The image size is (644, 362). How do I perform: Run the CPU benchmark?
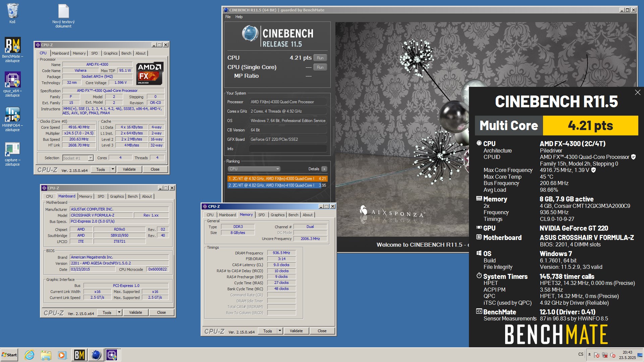coord(320,58)
